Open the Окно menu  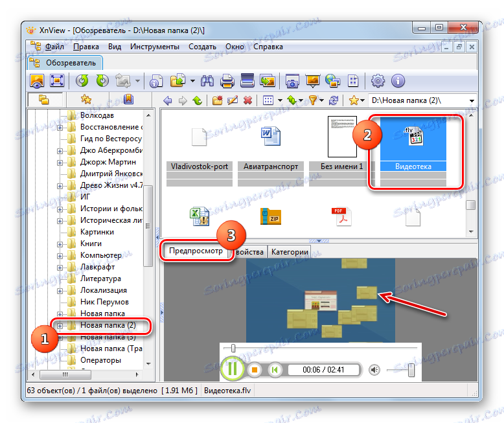tap(235, 47)
